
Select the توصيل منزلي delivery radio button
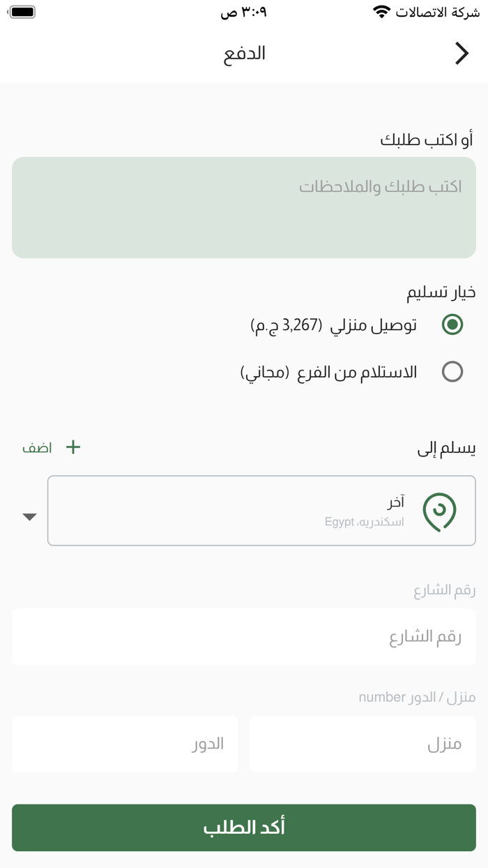click(452, 323)
